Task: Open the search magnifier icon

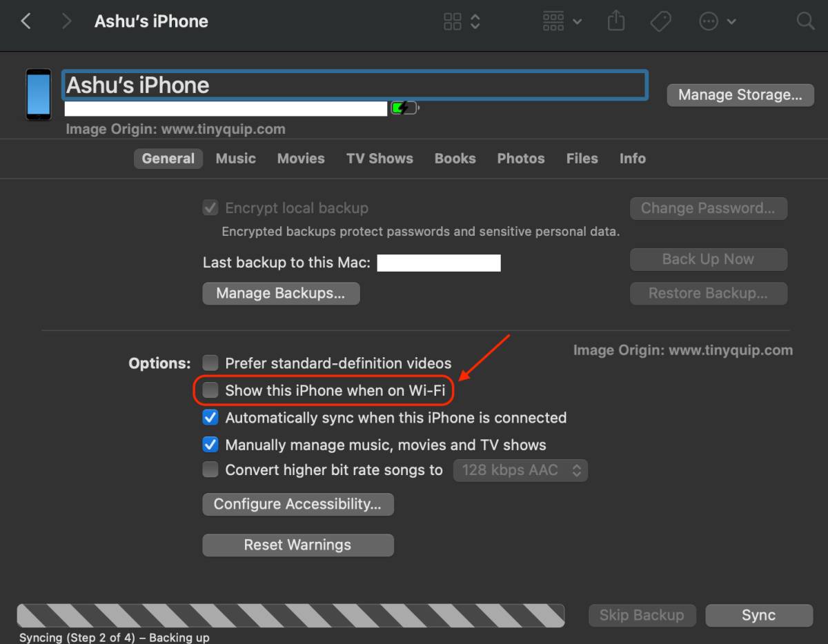Action: [805, 21]
